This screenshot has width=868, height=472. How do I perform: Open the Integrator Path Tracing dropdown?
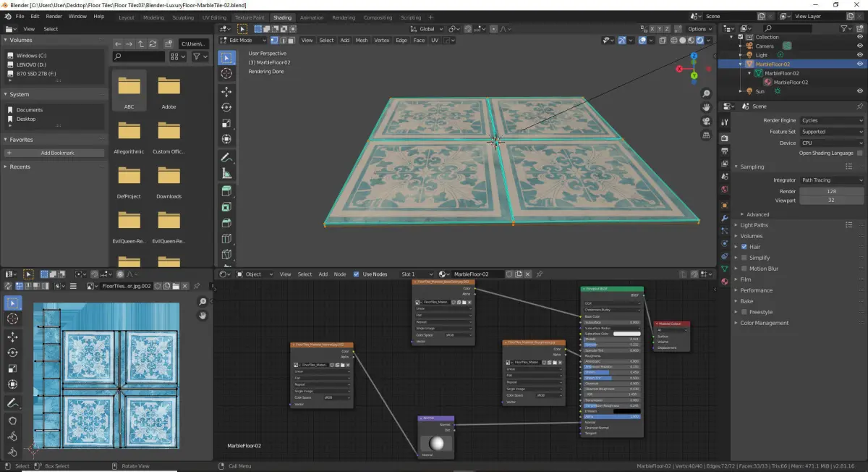832,180
